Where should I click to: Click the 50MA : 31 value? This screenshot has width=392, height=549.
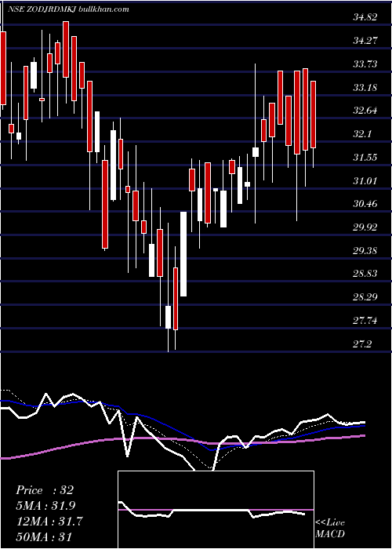(x=44, y=536)
